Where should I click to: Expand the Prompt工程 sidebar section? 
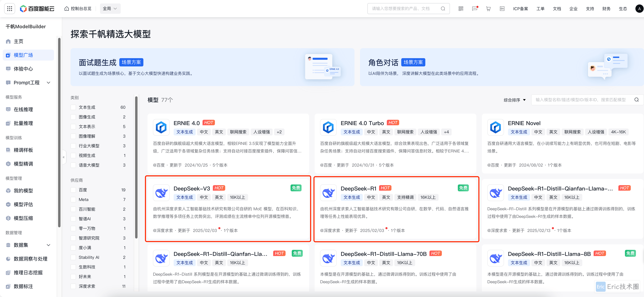pos(49,83)
